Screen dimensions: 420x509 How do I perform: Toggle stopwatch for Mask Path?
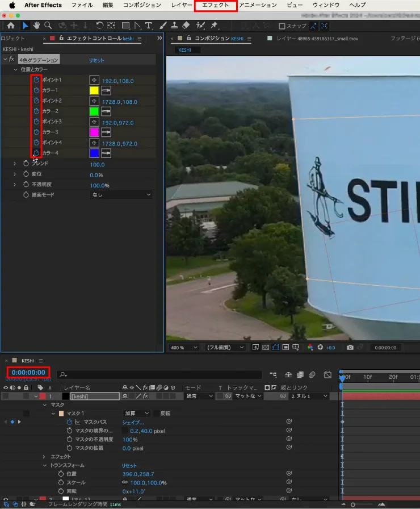tap(69, 422)
